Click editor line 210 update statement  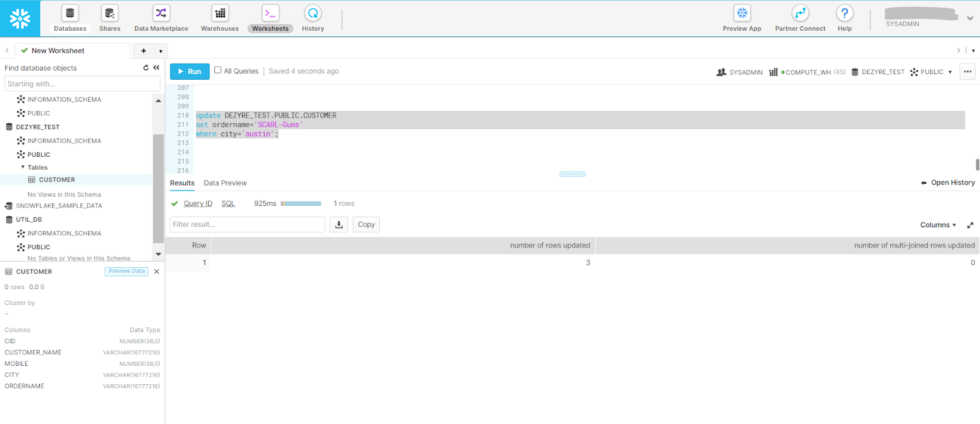(266, 115)
